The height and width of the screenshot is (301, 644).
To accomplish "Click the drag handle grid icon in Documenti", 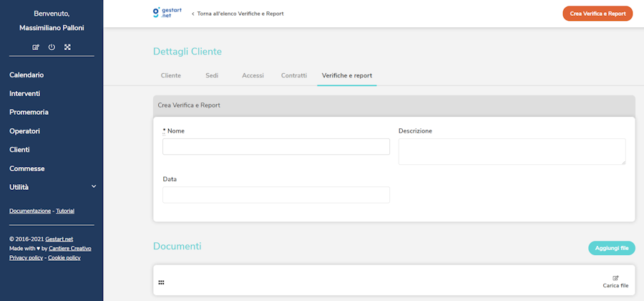I will [x=161, y=282].
